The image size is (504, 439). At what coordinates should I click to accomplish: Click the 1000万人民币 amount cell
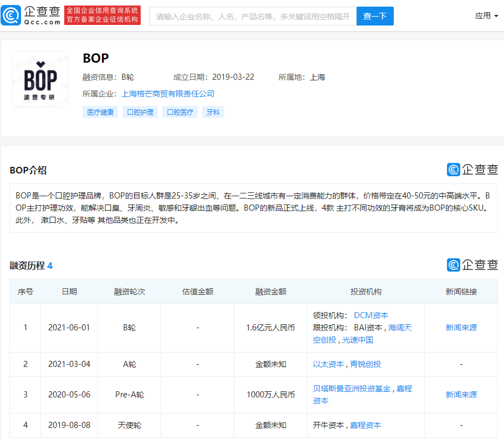tap(270, 395)
